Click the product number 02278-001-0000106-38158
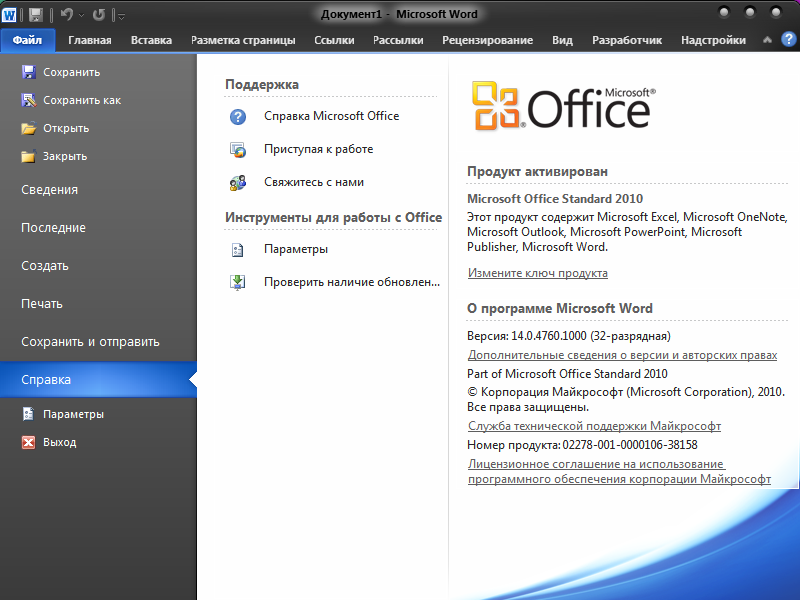The image size is (800, 600). [x=630, y=445]
